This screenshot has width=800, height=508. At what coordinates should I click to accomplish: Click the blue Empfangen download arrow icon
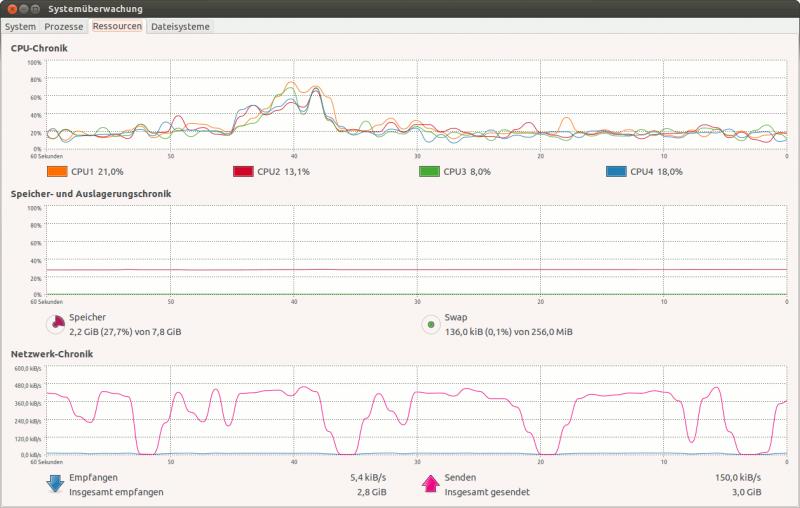(x=55, y=484)
